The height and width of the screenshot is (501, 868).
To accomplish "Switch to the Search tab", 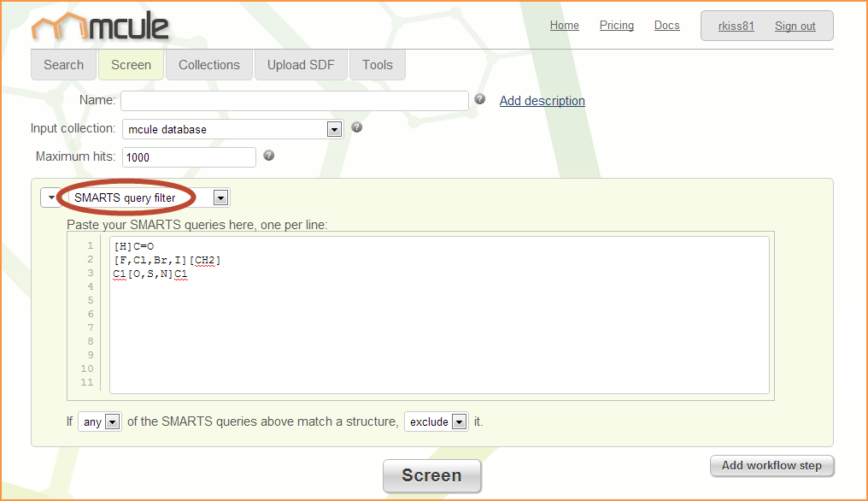I will click(64, 65).
